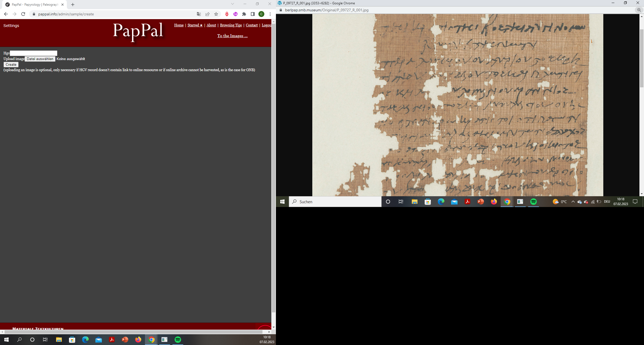Click the berlpap.smb.museum URL in image window
This screenshot has height=345, width=644.
point(327,10)
